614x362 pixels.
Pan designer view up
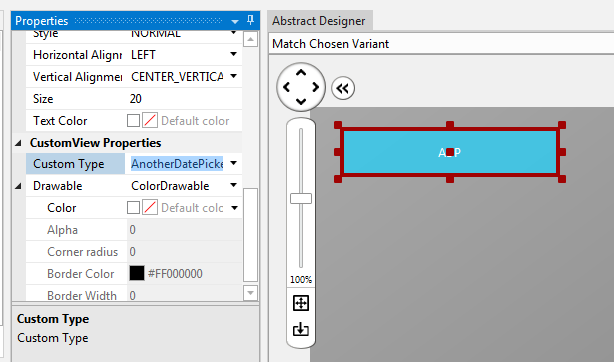click(301, 72)
